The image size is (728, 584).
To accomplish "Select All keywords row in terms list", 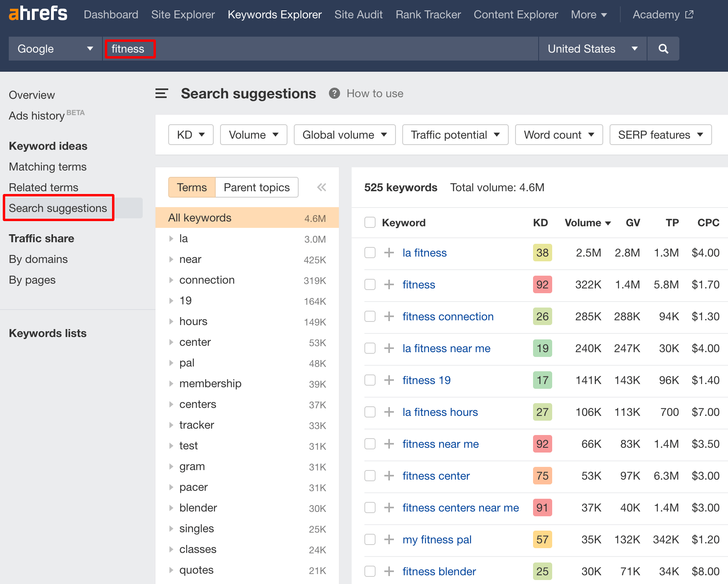I will pos(247,218).
